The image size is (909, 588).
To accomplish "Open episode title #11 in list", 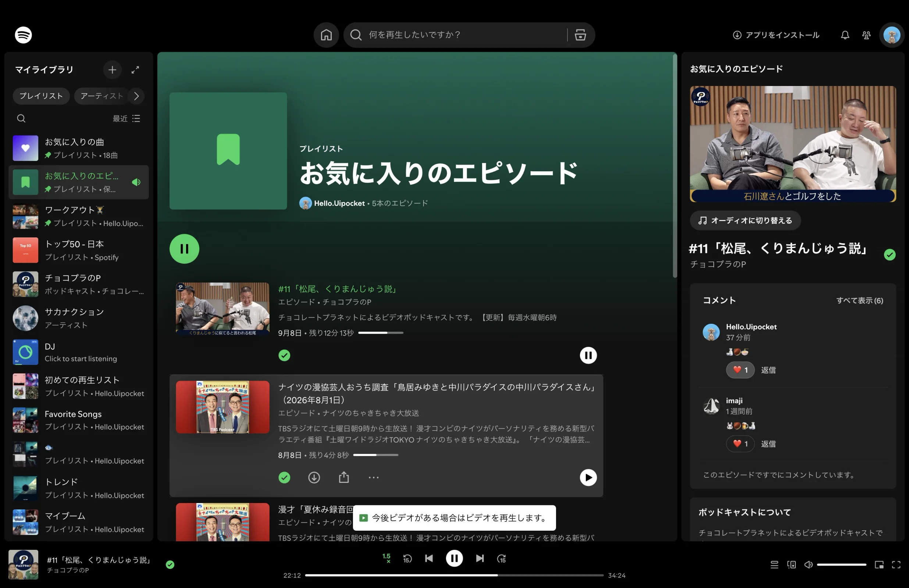I will [x=338, y=289].
